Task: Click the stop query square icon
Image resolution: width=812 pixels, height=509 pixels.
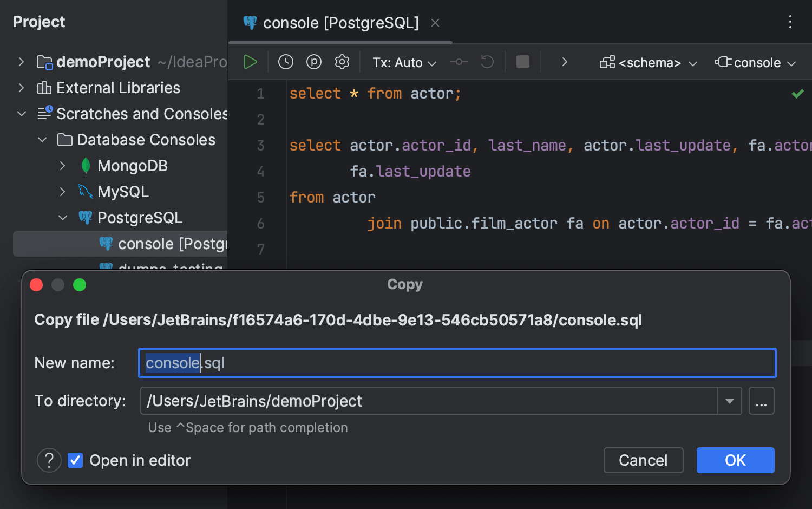Action: point(522,62)
